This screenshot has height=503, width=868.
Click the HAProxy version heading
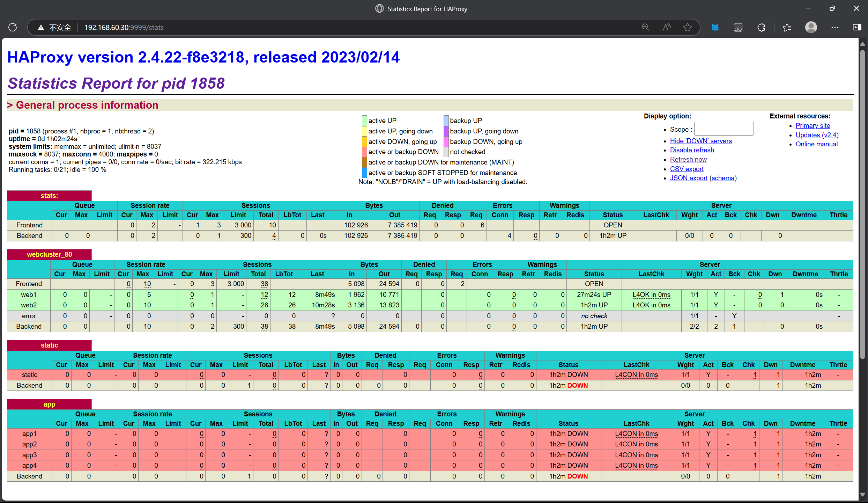[x=203, y=57]
